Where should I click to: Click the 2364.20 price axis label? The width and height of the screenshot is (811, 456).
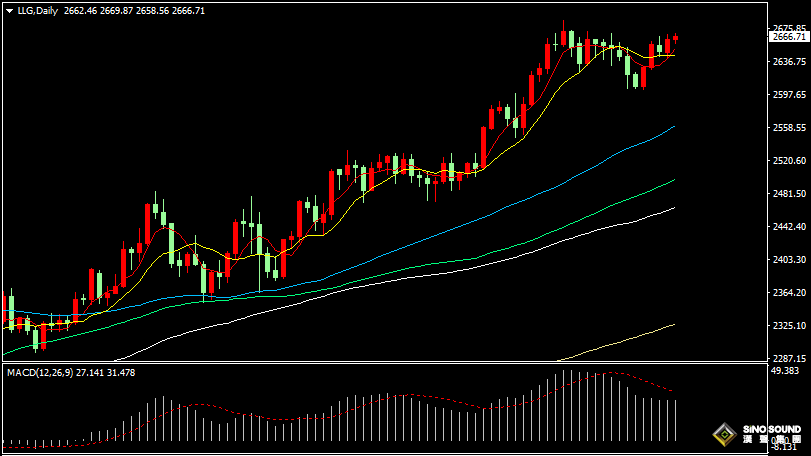point(789,293)
